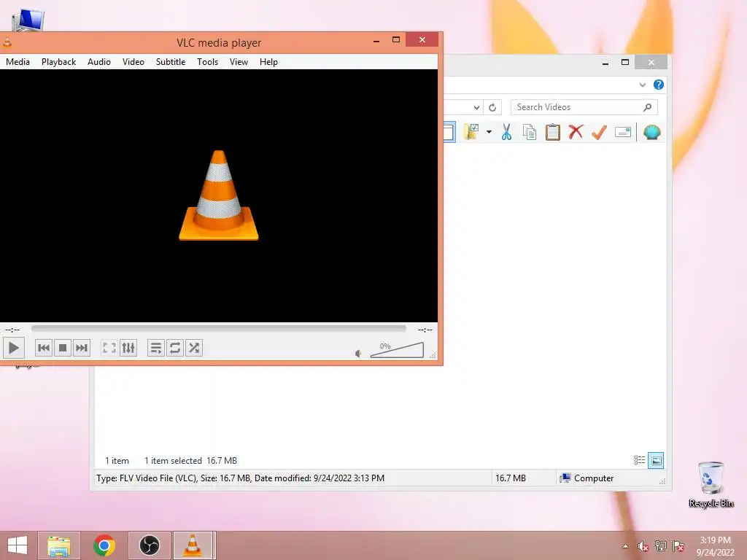Viewport: 747px width, 560px height.
Task: Toggle the VLC playlist view
Action: 156,348
